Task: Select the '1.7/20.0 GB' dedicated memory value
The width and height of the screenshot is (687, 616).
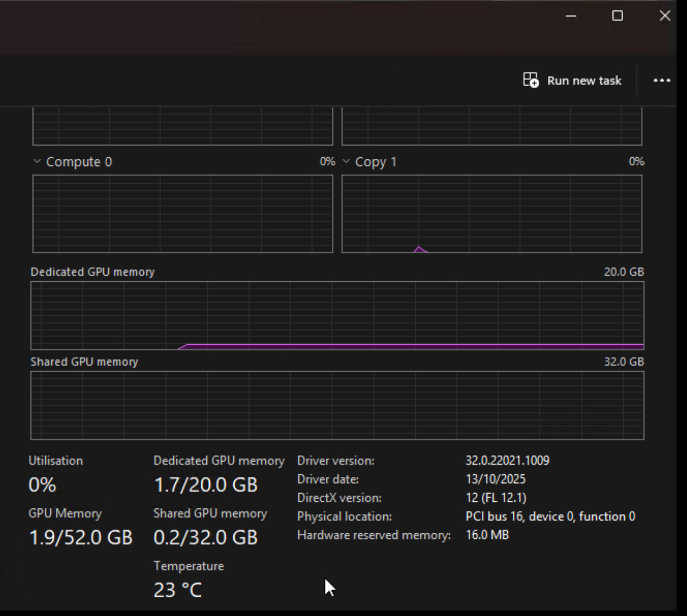Action: click(x=206, y=485)
